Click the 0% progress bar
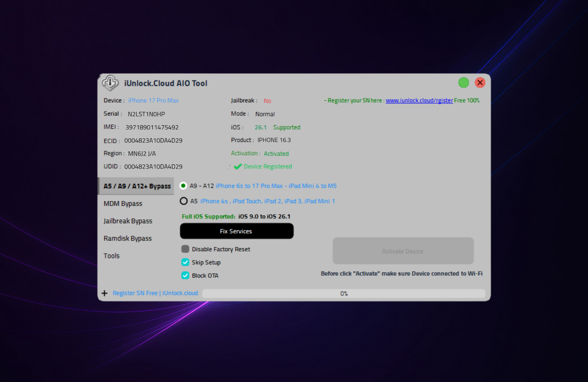The width and height of the screenshot is (588, 382). pos(344,293)
